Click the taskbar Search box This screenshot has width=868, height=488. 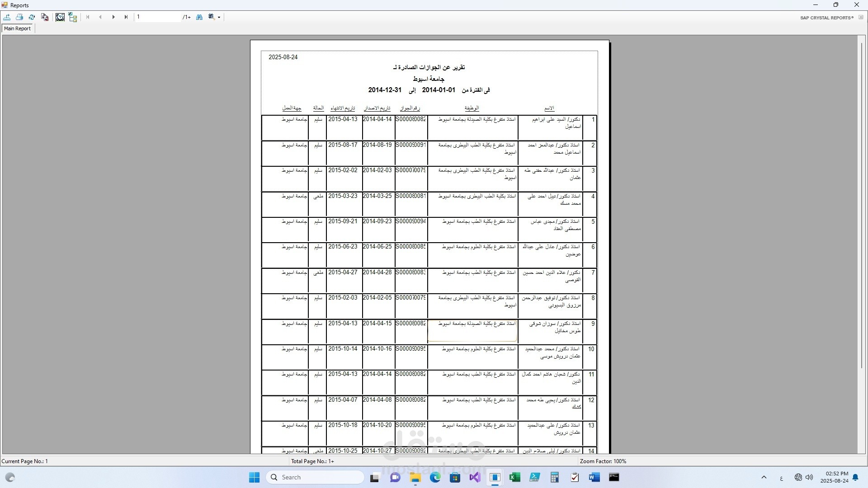[x=315, y=477]
